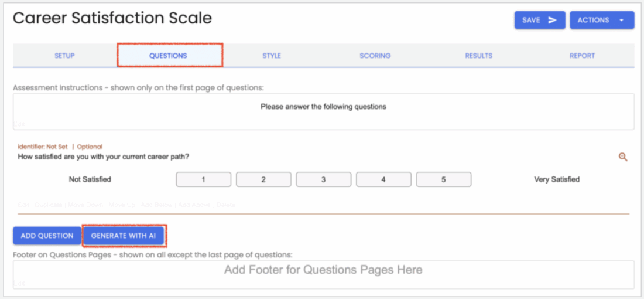Open the Scoring tab
644x299 pixels.
(x=375, y=56)
